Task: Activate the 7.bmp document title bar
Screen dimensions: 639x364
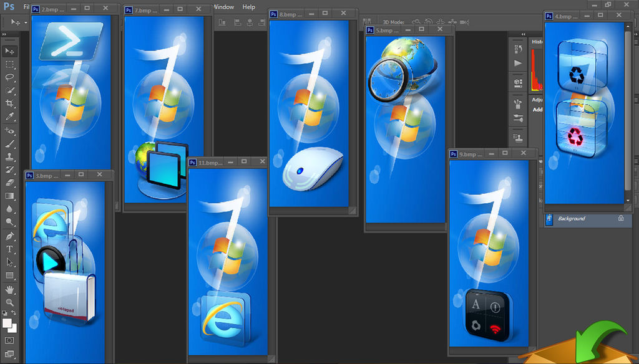Action: (x=167, y=10)
